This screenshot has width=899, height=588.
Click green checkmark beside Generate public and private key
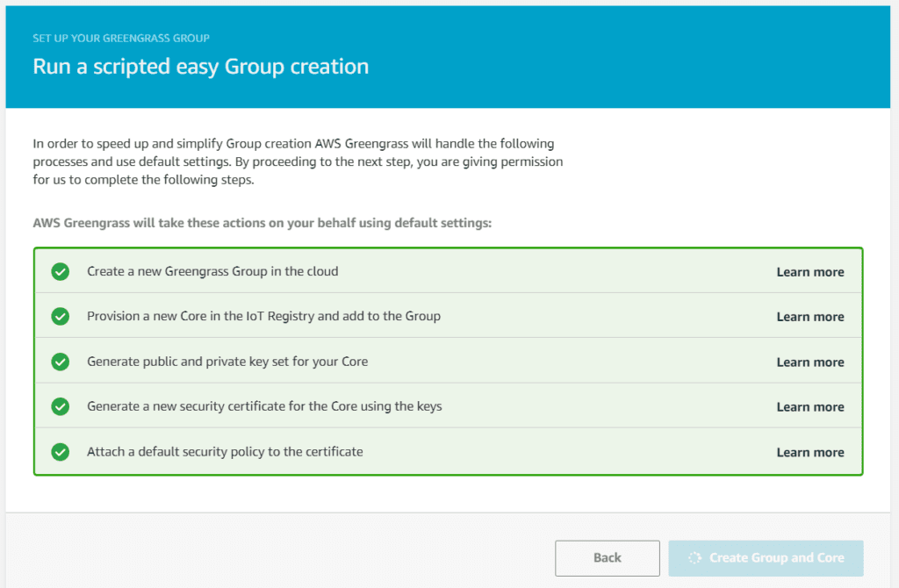click(x=61, y=361)
